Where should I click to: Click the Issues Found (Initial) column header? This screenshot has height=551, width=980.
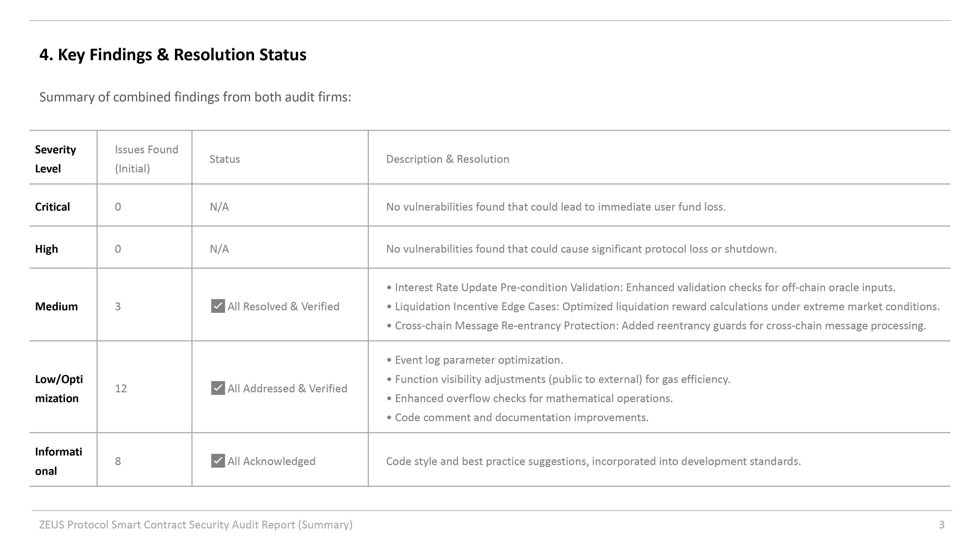coord(147,159)
